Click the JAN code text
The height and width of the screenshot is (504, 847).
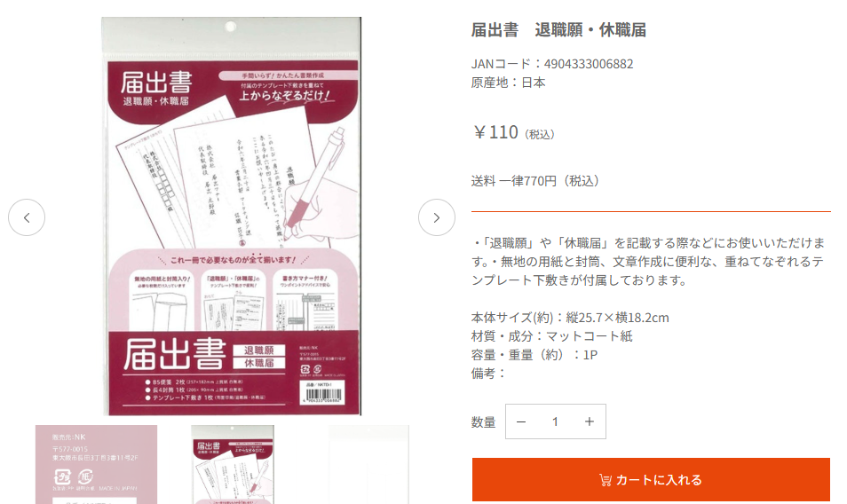pos(552,64)
